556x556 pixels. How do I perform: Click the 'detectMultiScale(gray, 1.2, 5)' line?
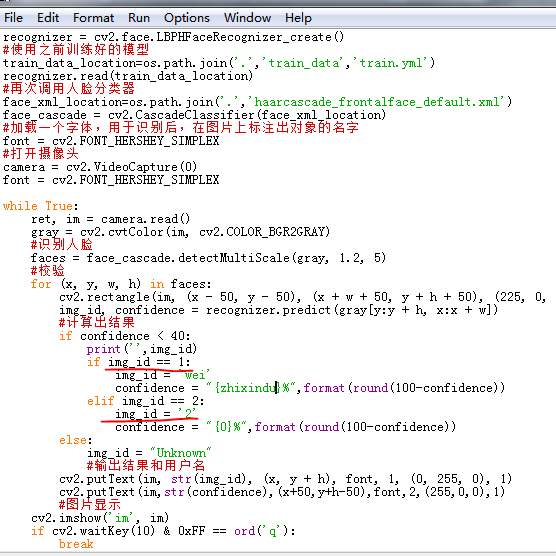tap(208, 258)
